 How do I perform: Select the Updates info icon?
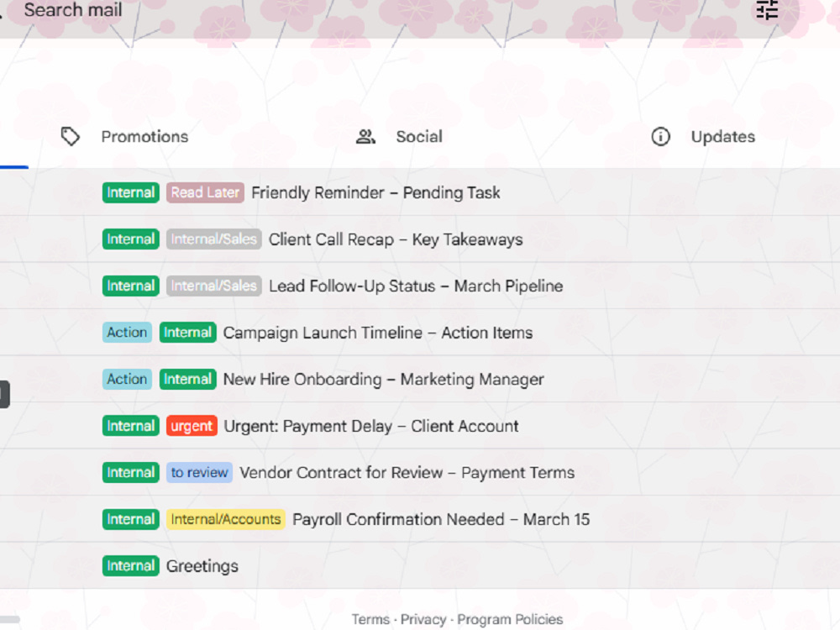[660, 137]
